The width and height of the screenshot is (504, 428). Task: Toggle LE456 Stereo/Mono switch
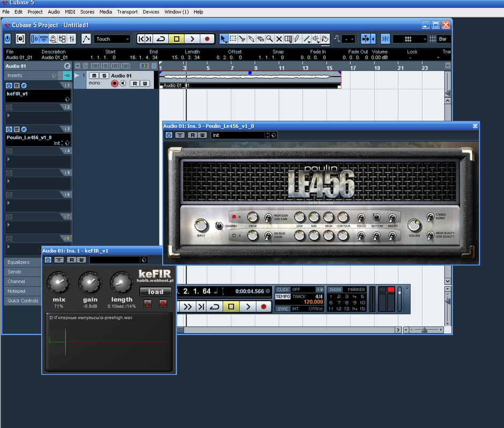tap(430, 217)
